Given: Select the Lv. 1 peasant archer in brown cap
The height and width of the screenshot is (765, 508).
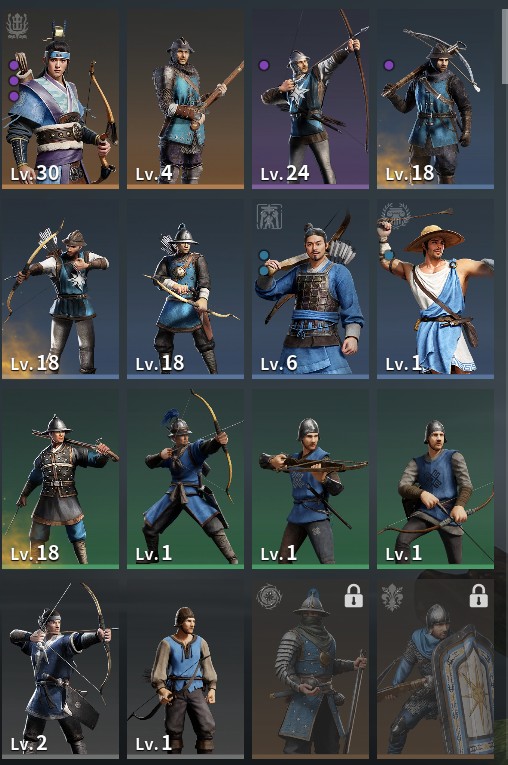Looking at the screenshot, I should (x=185, y=669).
